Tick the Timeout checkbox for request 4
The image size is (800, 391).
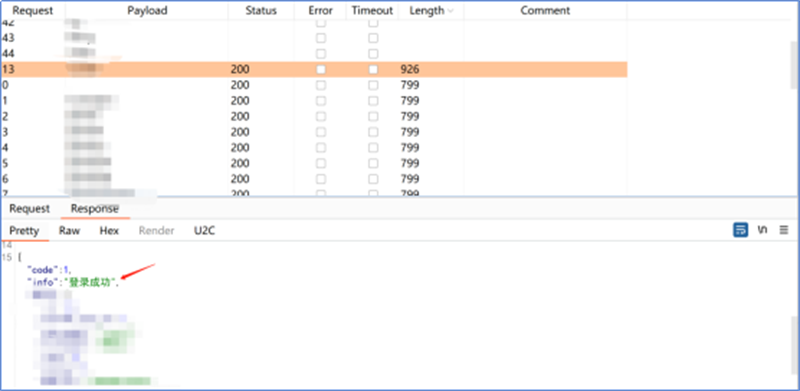click(x=373, y=148)
